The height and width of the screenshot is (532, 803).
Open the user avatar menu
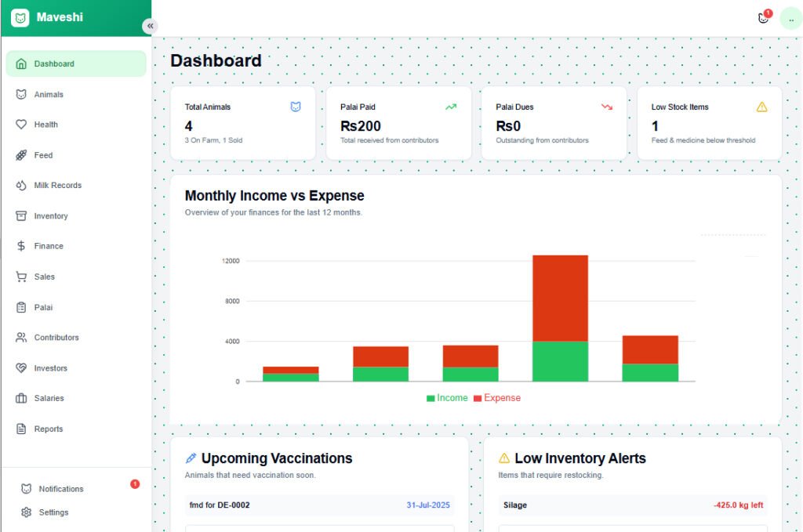pyautogui.click(x=790, y=19)
